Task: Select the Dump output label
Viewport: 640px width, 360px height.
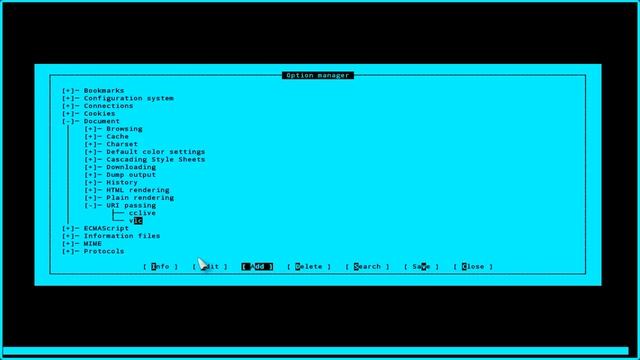Action: click(131, 175)
